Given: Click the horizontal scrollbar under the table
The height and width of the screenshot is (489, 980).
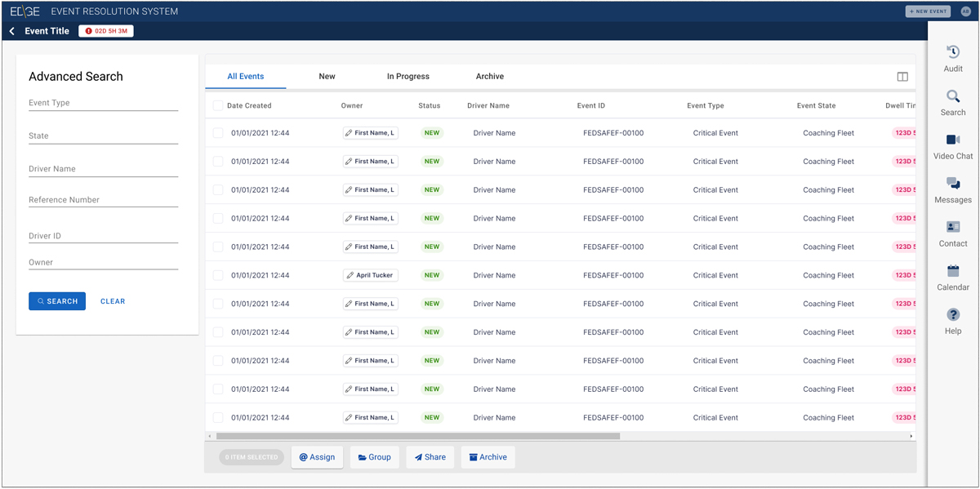Looking at the screenshot, I should [417, 436].
